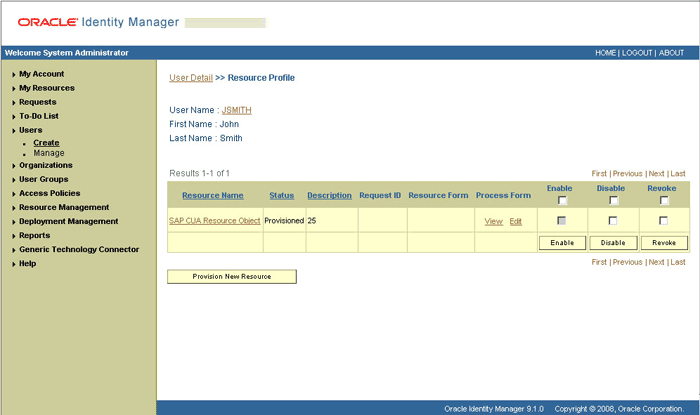Click the Process Form column header
700x415 pixels.
point(503,195)
